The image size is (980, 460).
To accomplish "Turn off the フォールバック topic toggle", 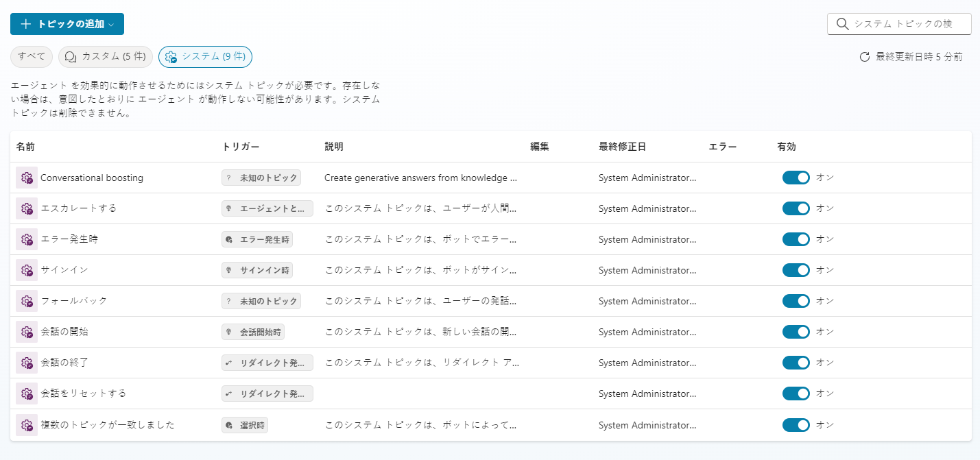I will click(x=796, y=301).
